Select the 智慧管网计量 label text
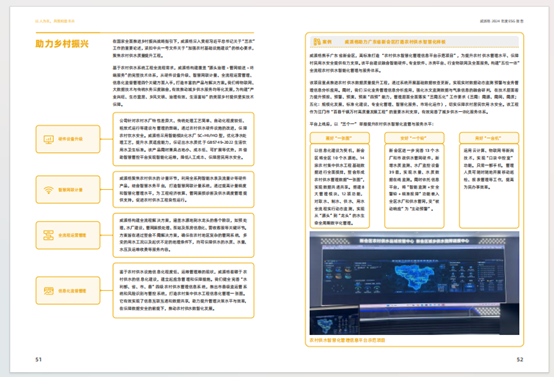Image resolution: width=554 pixels, height=377 pixels. 70,190
